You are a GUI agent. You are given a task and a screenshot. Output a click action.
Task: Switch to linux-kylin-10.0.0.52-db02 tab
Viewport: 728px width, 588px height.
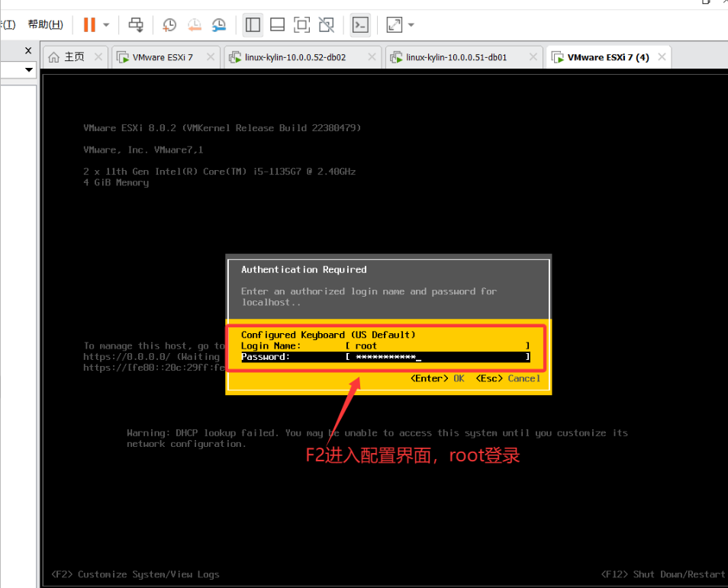point(295,57)
